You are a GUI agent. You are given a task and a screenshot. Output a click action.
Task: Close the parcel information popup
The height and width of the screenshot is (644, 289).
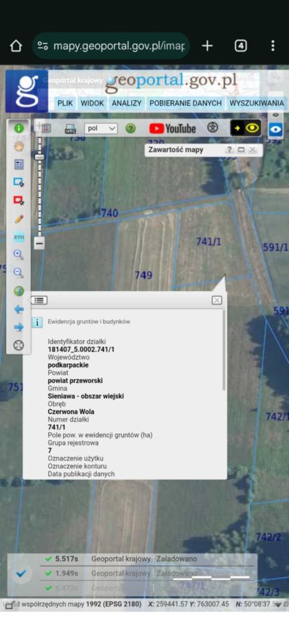click(x=217, y=301)
